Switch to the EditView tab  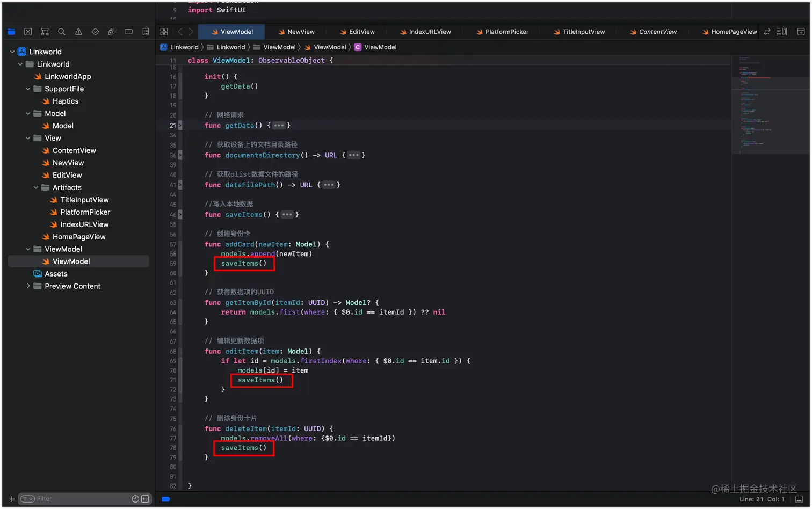tap(357, 32)
